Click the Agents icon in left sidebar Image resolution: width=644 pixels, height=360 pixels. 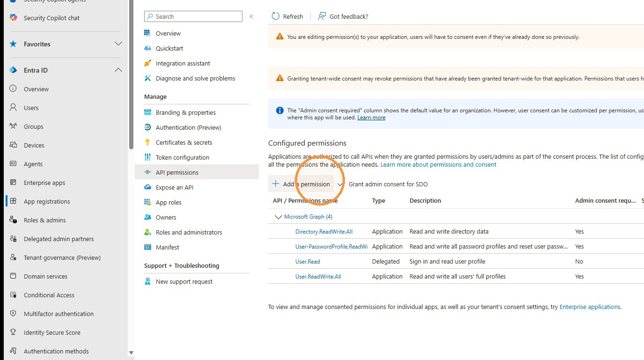14,164
